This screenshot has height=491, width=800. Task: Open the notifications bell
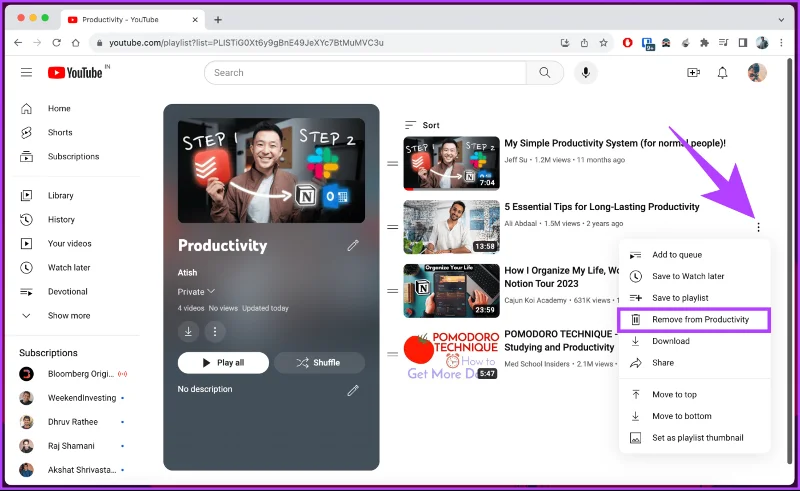722,73
